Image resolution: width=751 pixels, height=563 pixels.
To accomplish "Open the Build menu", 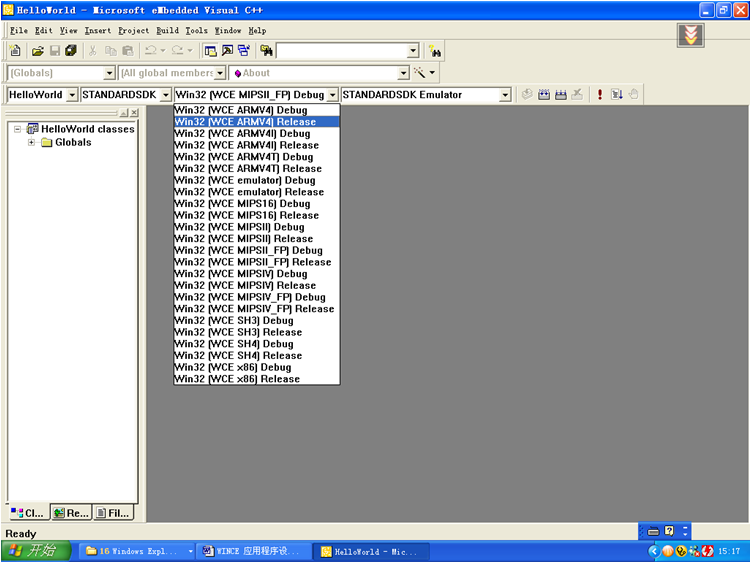I will click(x=166, y=30).
